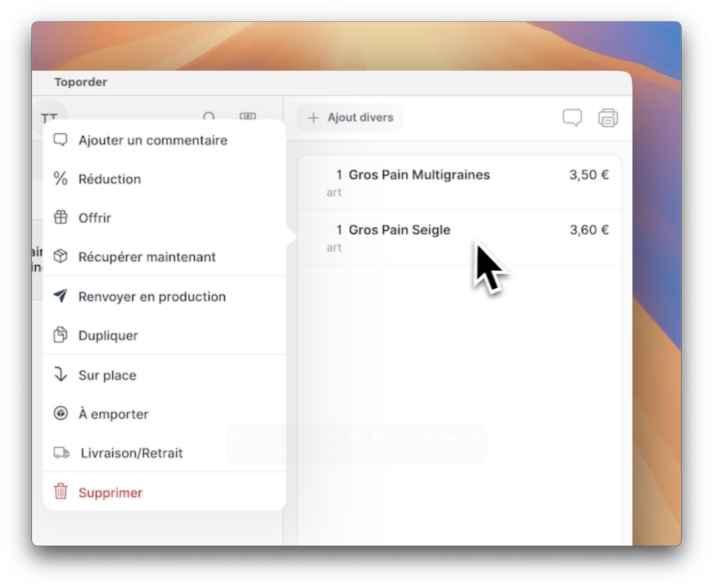
Task: Click the Livraison/Retrait truck icon
Action: (x=61, y=453)
